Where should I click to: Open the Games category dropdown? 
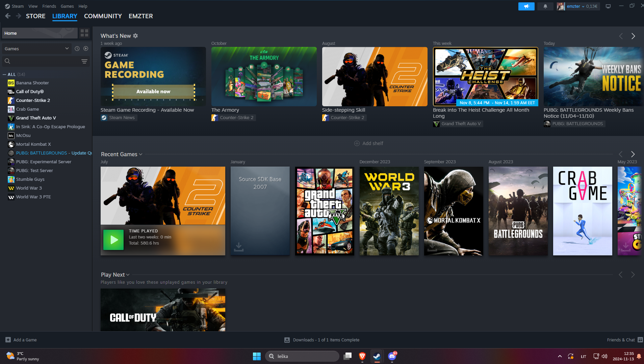pos(36,49)
